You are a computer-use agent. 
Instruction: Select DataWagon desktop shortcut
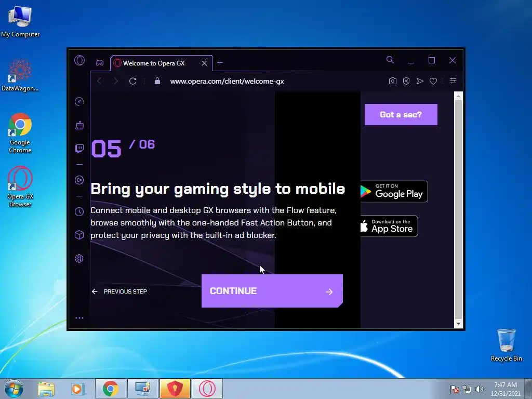coord(20,75)
